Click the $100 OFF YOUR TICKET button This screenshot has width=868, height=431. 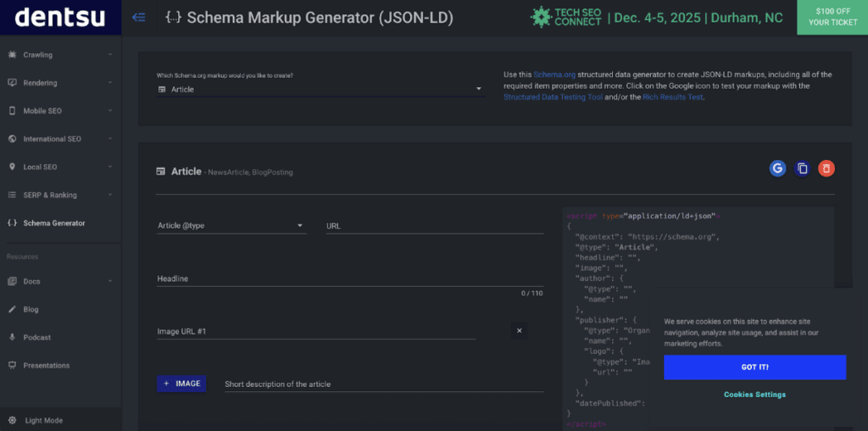tap(832, 17)
